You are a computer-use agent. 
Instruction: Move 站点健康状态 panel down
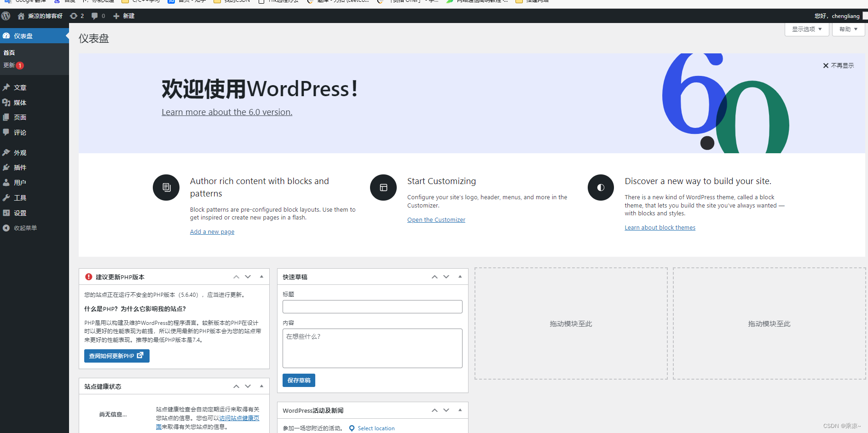[x=248, y=386]
